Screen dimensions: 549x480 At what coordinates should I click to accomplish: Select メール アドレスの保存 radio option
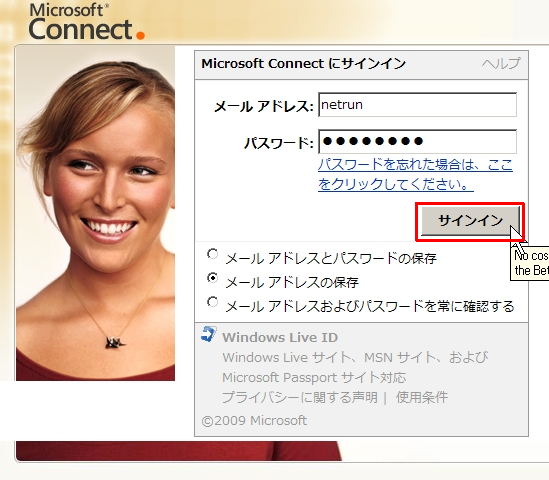coord(212,278)
